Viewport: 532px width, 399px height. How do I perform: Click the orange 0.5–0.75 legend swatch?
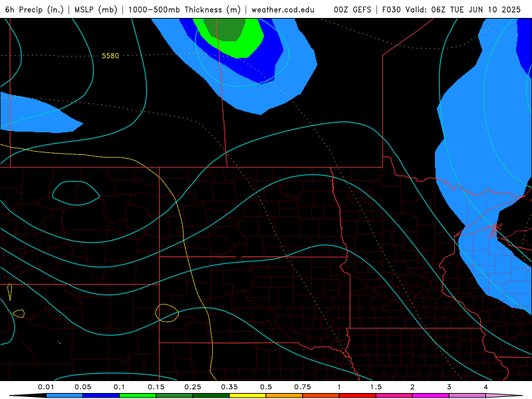coord(285,396)
